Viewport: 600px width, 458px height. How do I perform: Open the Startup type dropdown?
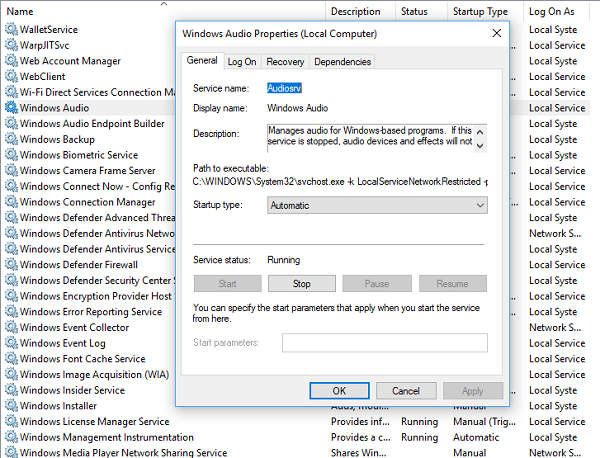tap(377, 205)
